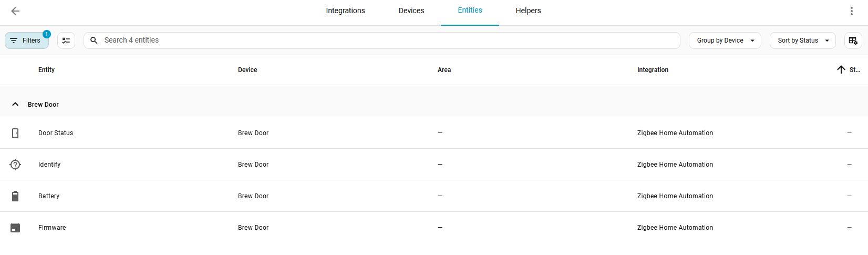868x255 pixels.
Task: Toggle sort direction arrow on Status column
Action: pyautogui.click(x=841, y=70)
